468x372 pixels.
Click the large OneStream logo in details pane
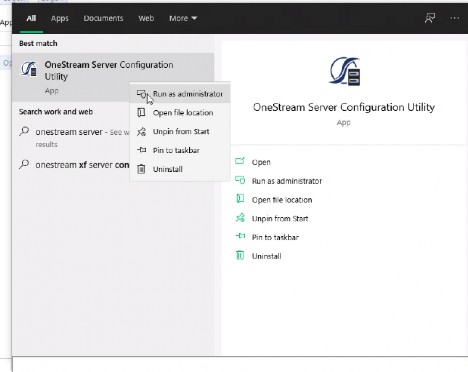point(345,71)
